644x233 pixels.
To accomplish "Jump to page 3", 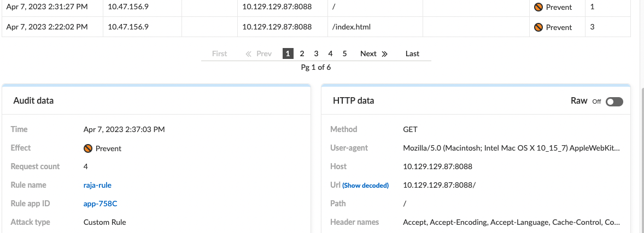I will coord(316,53).
